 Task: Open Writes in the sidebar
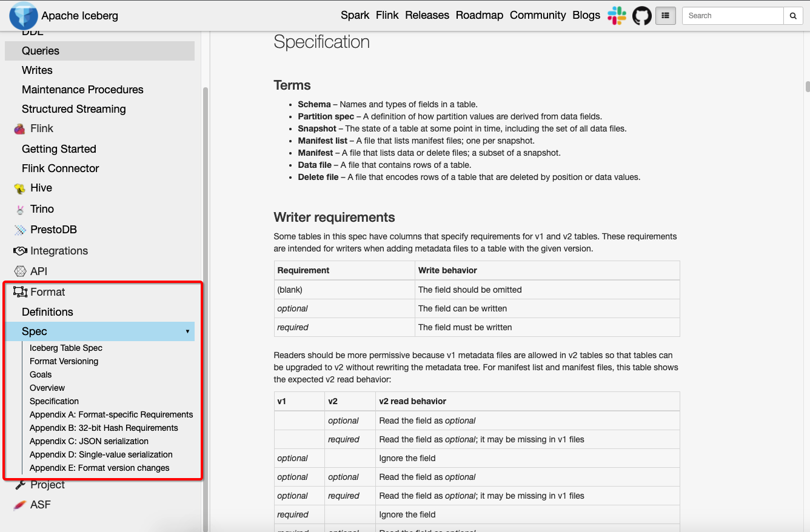[37, 70]
